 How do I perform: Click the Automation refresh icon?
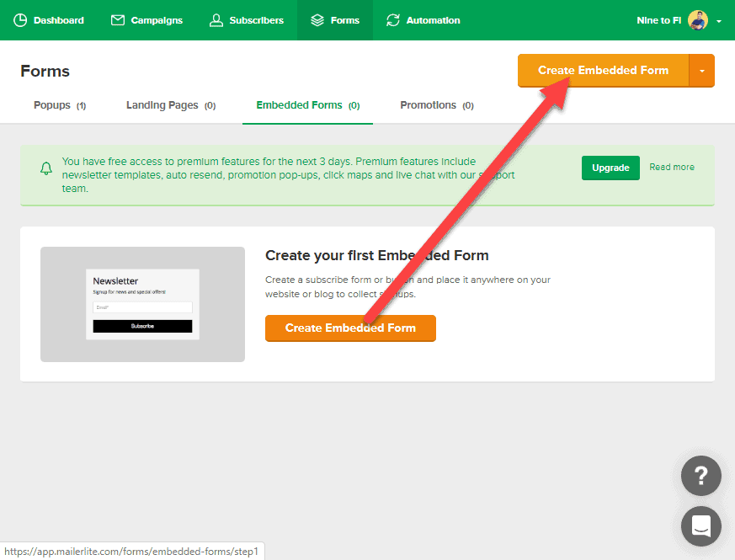(392, 19)
